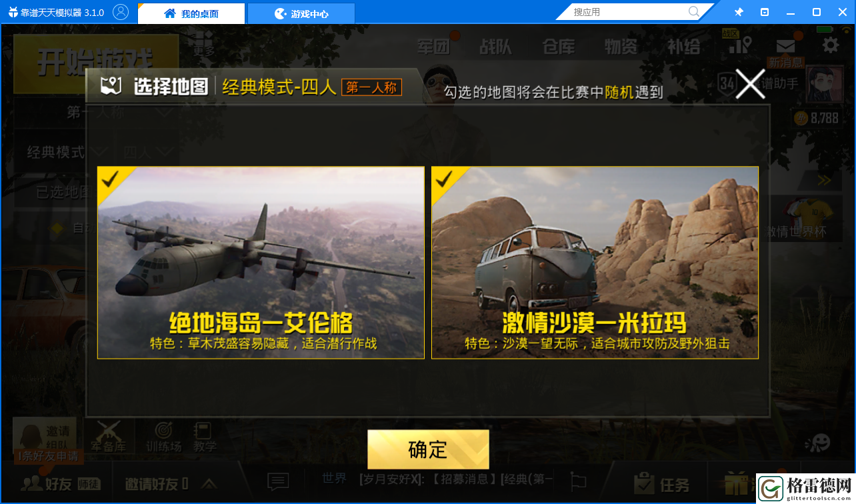Open the emulator user account icon
Viewport: 856px width, 504px height.
coord(121,12)
